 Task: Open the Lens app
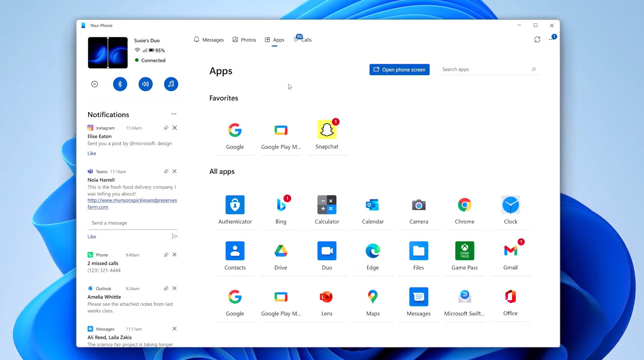tap(327, 302)
